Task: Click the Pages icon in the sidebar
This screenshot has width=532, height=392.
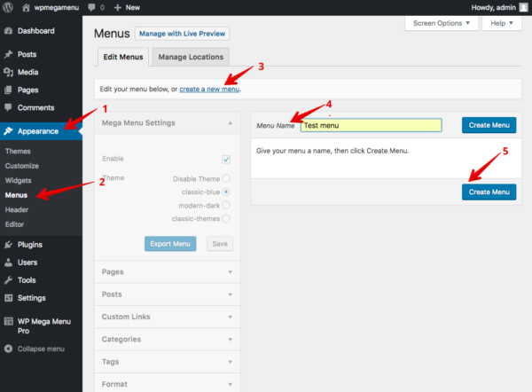Action: pyautogui.click(x=9, y=90)
